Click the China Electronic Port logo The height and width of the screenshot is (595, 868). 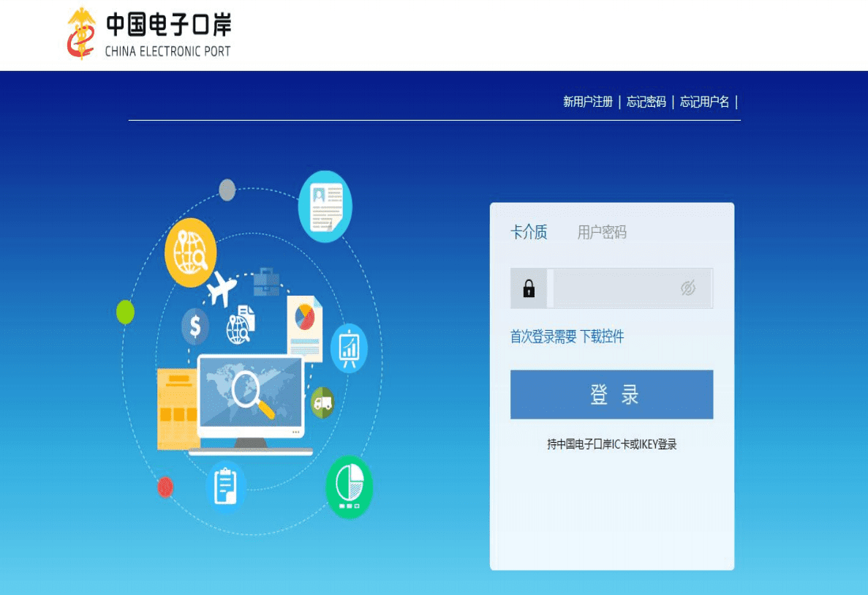(x=148, y=34)
